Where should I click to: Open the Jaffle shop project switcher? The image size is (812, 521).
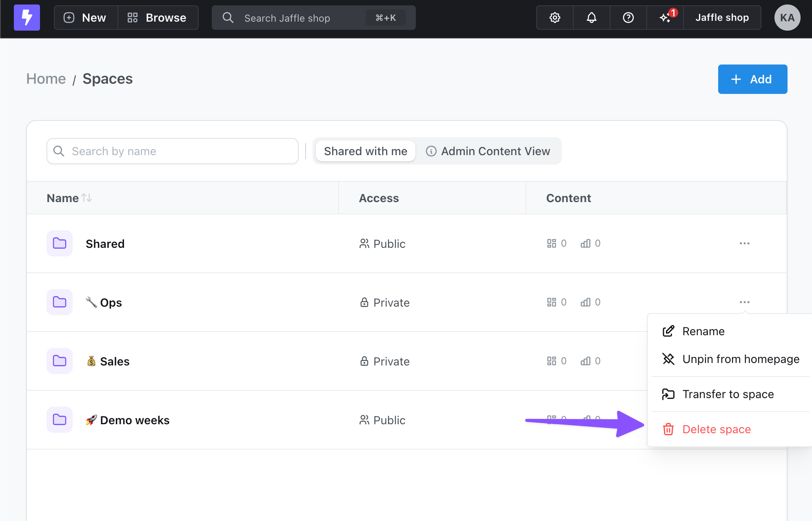722,18
